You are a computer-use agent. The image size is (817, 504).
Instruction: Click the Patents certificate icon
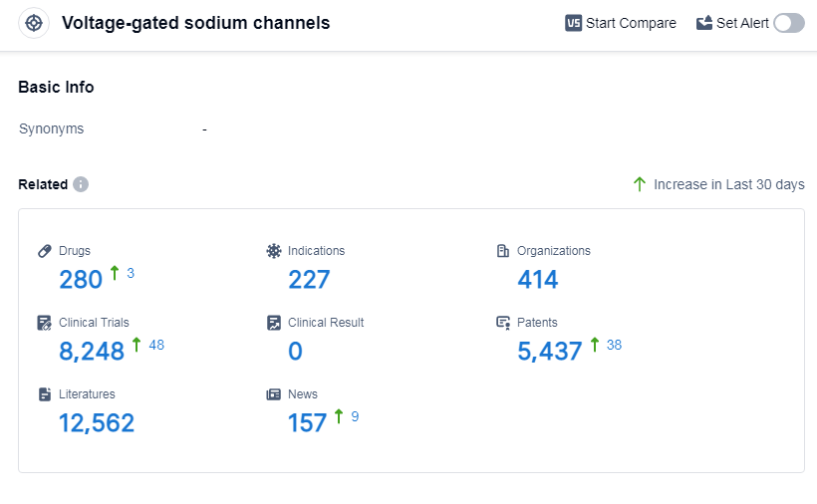click(503, 323)
